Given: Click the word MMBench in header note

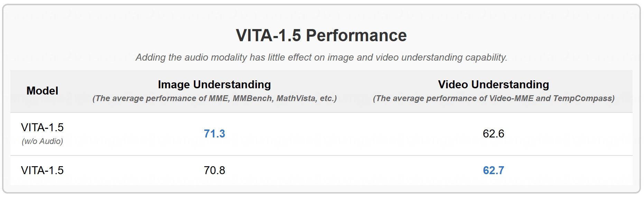Looking at the screenshot, I should pos(253,98).
